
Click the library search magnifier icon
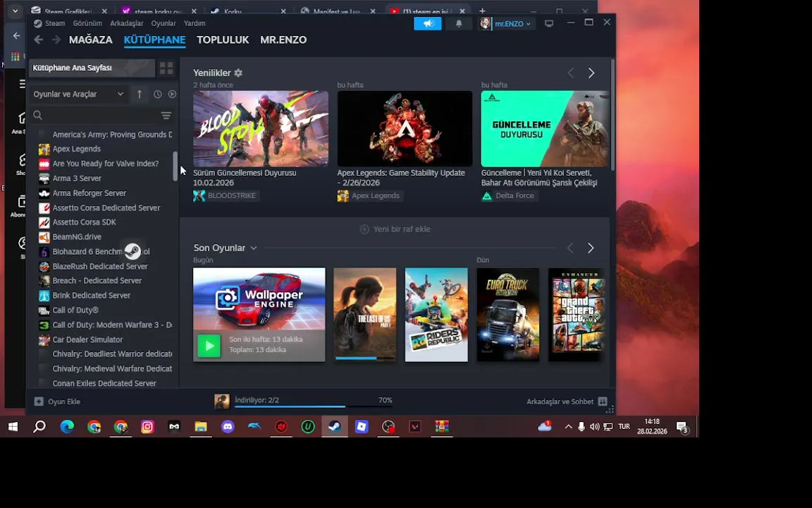click(38, 115)
